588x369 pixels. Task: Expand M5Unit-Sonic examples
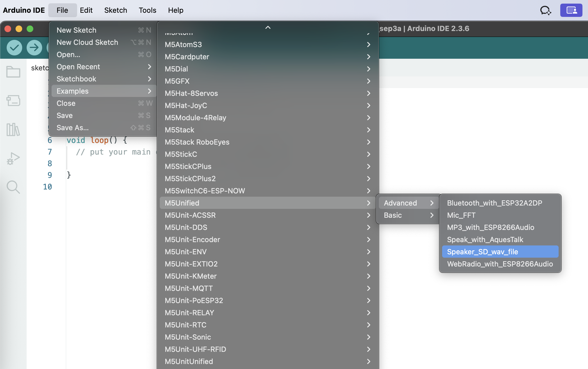[x=268, y=337]
